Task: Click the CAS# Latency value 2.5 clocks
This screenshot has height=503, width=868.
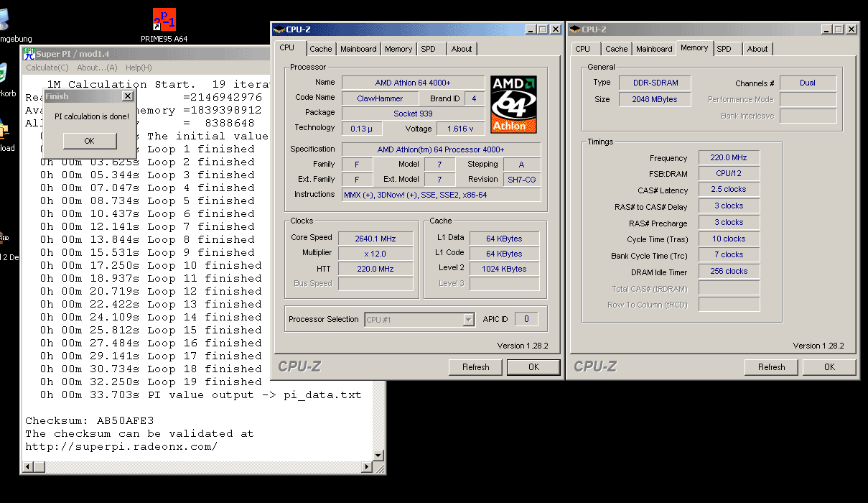Action: point(729,190)
